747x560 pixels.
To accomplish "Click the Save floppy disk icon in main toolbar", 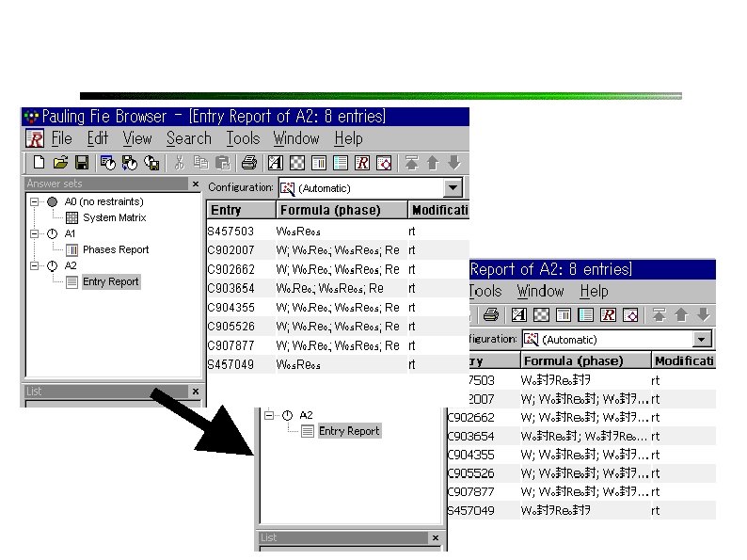I will tap(82, 163).
